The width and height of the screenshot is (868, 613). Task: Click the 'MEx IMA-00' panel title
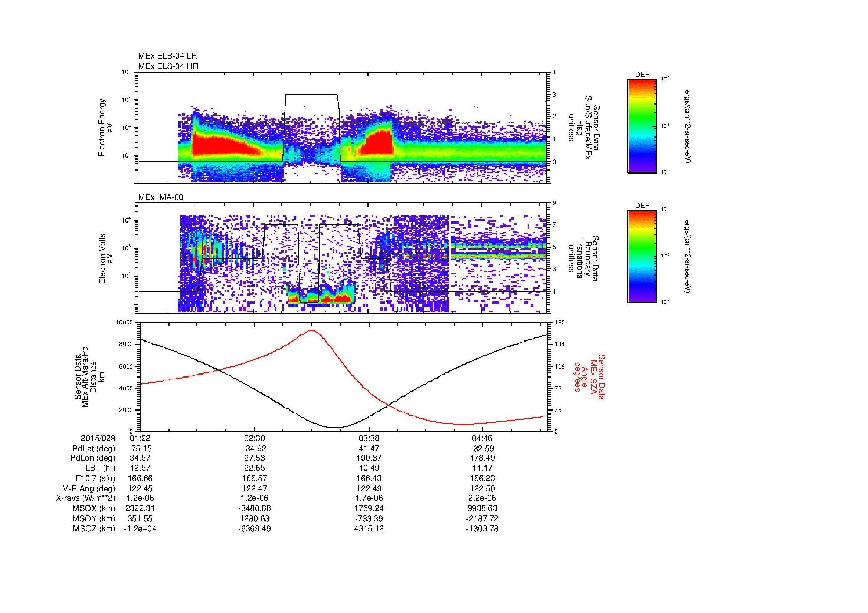coord(161,197)
